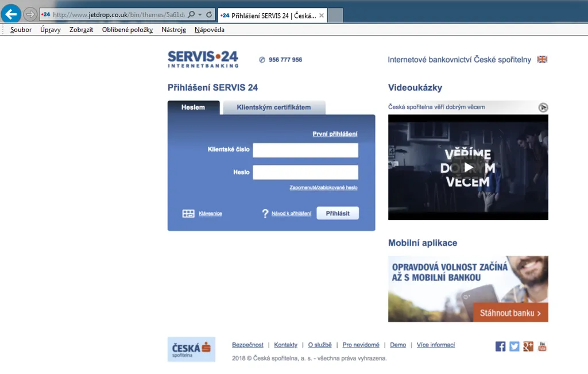The height and width of the screenshot is (374, 588).
Task: Click the mobile banking promo banner image
Action: tap(468, 289)
